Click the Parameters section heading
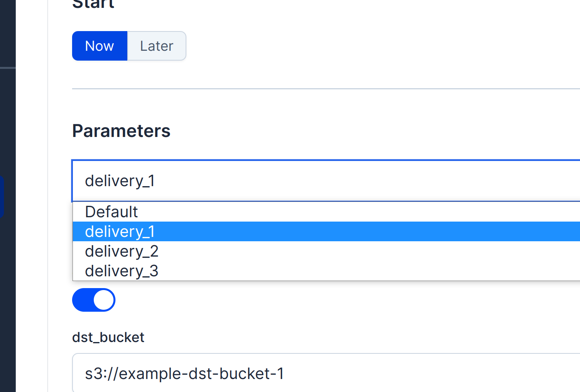 pos(121,131)
